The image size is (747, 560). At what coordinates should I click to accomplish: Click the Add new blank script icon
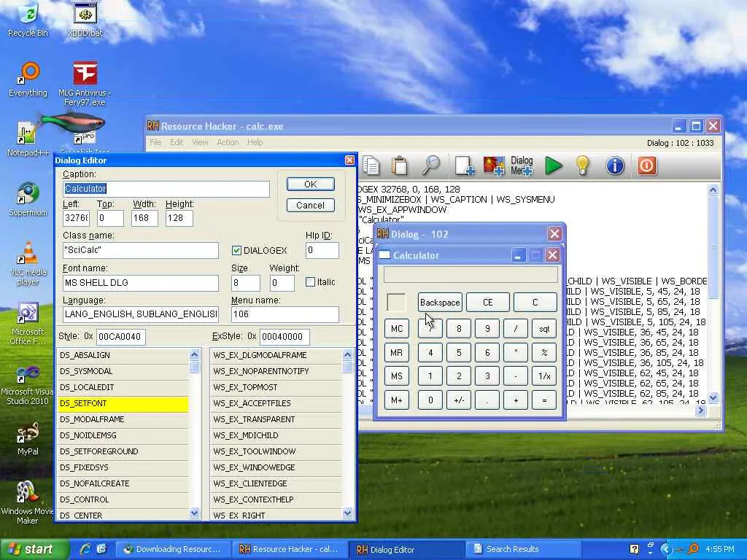pyautogui.click(x=465, y=166)
